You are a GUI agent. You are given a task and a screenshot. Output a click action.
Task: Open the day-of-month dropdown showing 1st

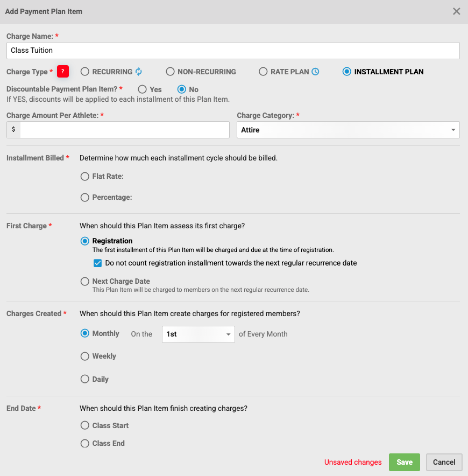[x=198, y=334]
